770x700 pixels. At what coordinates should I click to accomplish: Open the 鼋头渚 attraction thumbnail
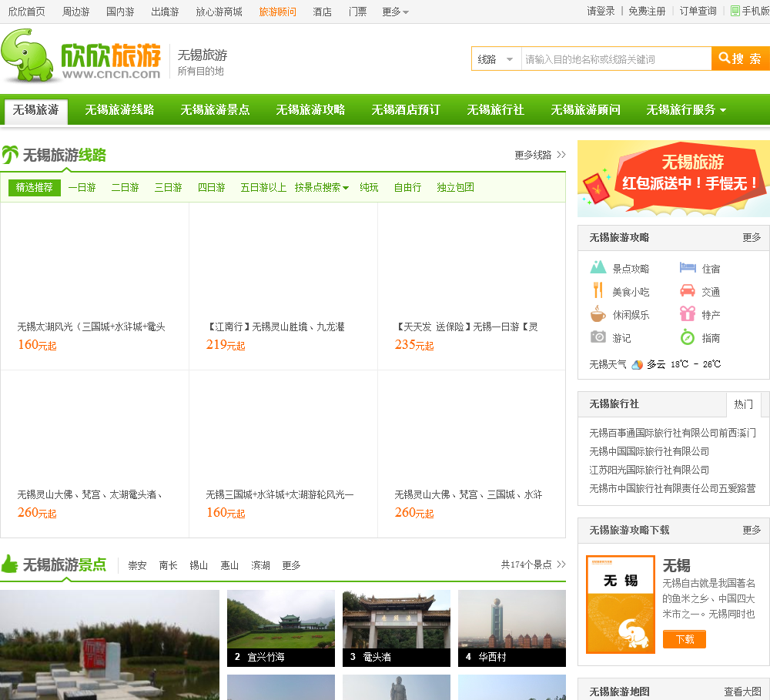click(397, 628)
